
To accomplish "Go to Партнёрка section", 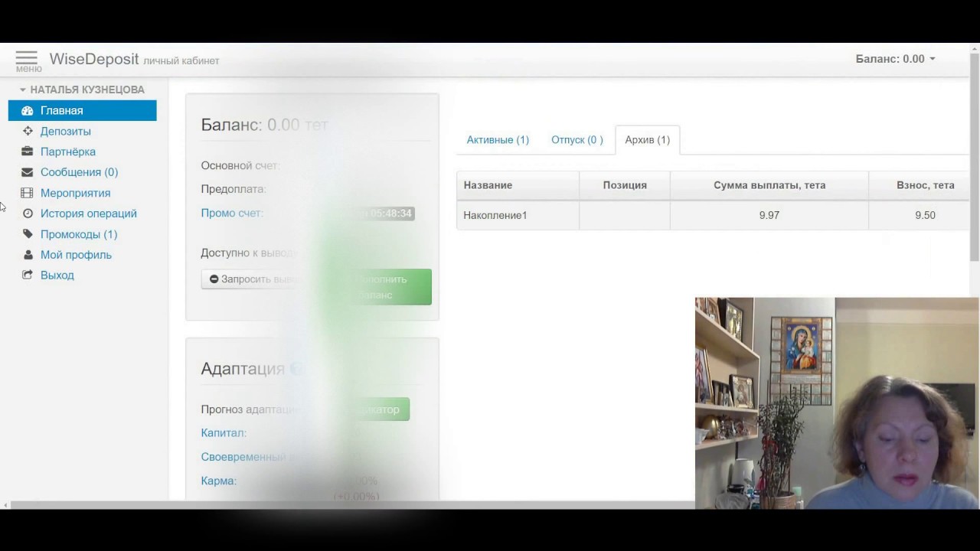I will pyautogui.click(x=68, y=152).
